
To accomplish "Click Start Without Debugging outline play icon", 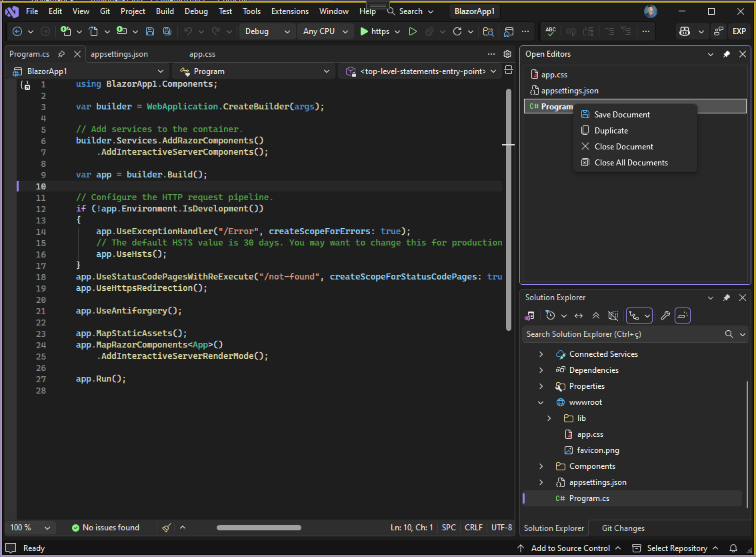I will tap(413, 31).
